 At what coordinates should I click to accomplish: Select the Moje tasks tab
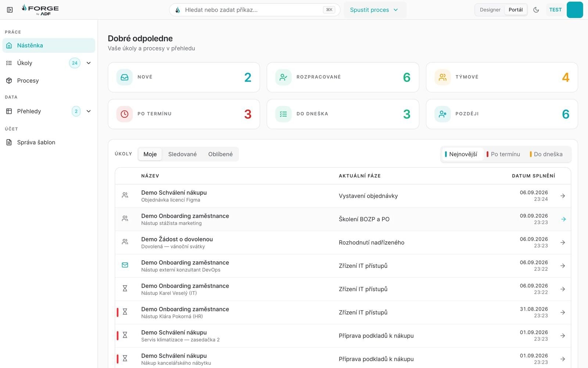click(150, 154)
